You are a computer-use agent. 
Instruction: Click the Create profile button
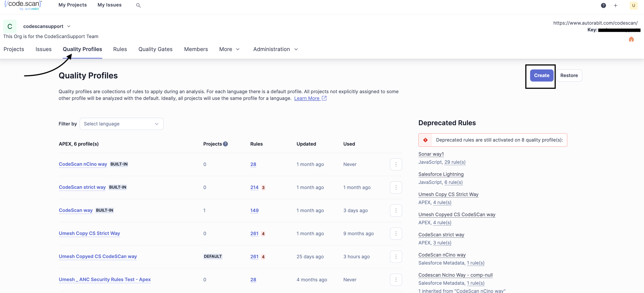542,75
